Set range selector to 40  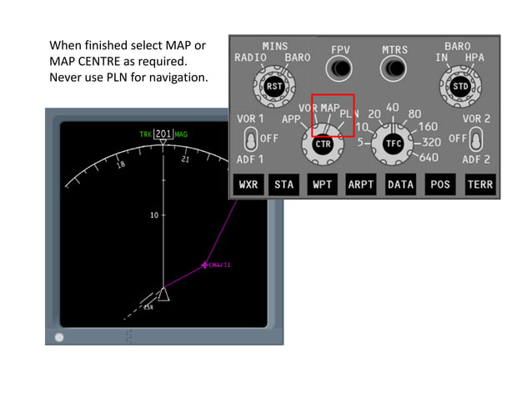(x=393, y=108)
